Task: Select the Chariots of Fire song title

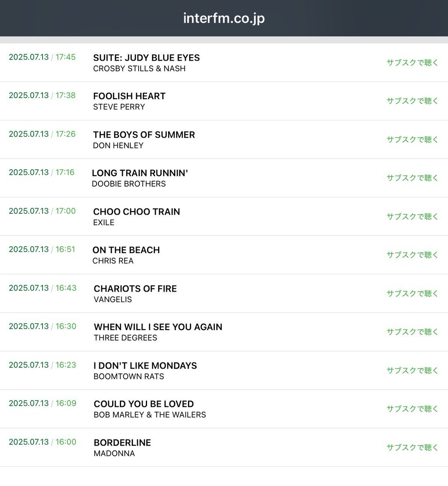Action: (135, 289)
